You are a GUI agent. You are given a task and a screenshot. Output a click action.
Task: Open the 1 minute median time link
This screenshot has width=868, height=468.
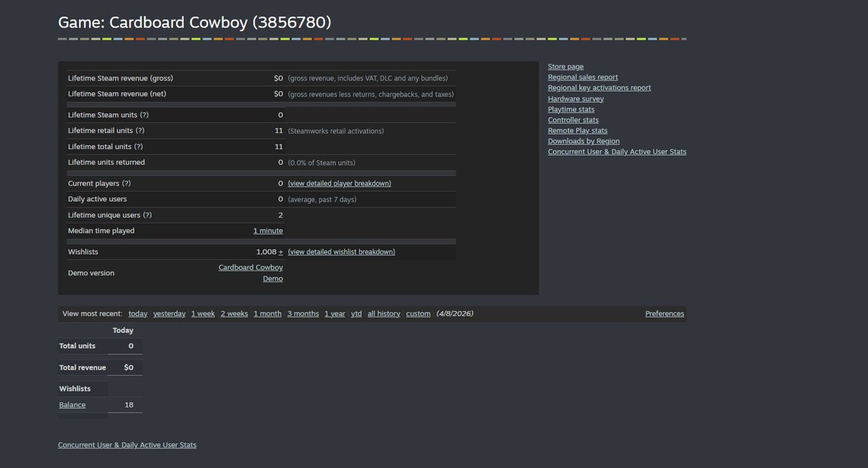(x=268, y=231)
